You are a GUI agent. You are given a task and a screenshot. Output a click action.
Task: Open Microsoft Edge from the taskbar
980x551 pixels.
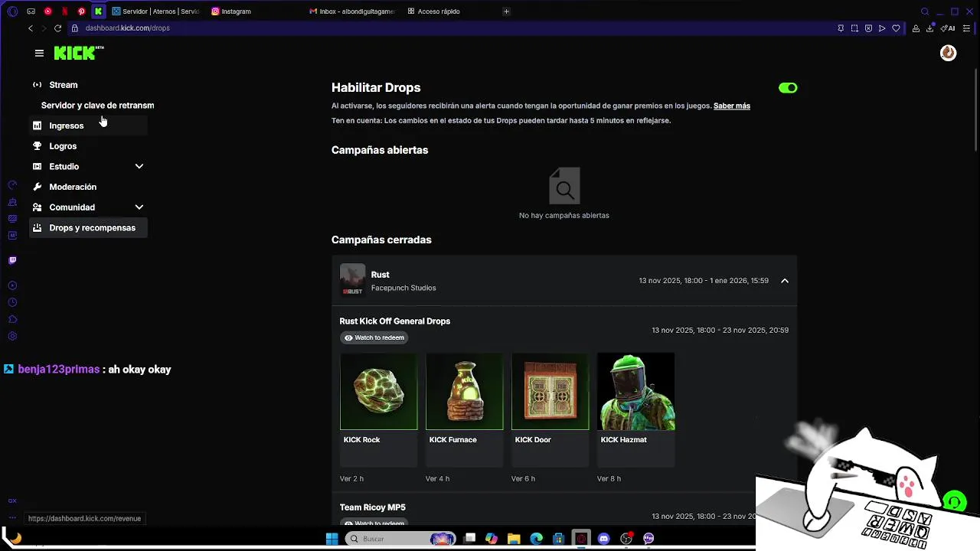pyautogui.click(x=537, y=539)
